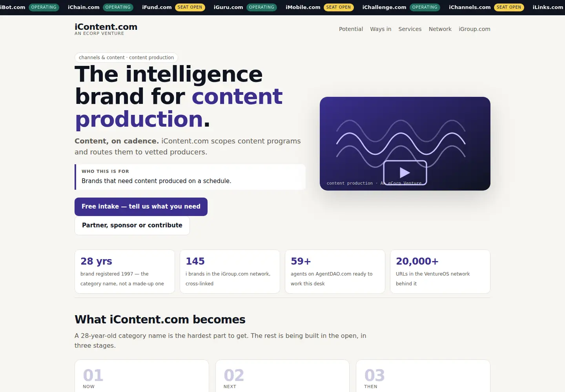Select the 145 i brands stat card
This screenshot has height=392, width=565.
[230, 272]
